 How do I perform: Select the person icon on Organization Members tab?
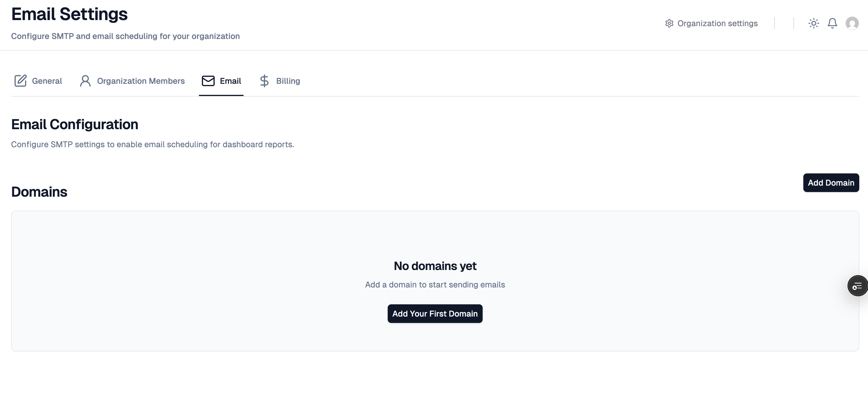(85, 81)
